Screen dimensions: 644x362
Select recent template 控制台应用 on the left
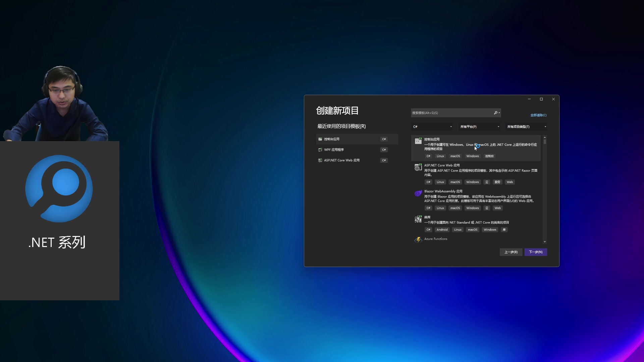357,139
